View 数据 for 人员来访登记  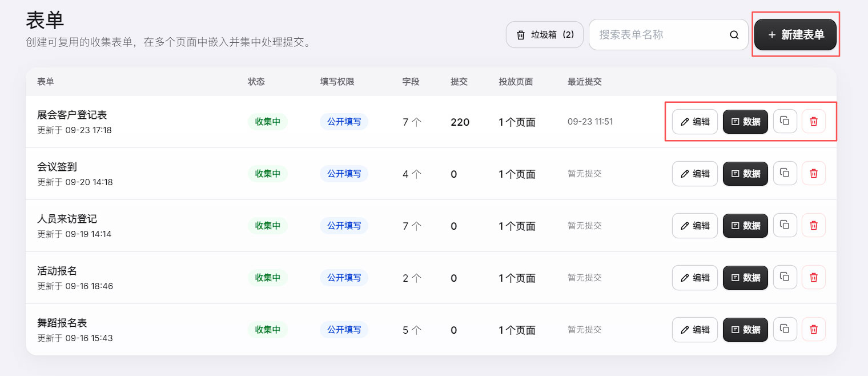[745, 226]
